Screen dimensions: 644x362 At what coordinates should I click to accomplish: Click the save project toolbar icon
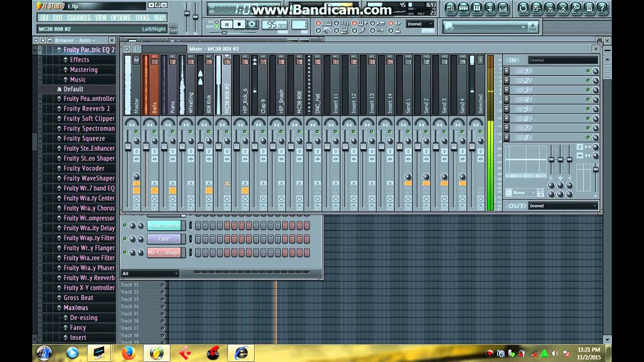(536, 8)
